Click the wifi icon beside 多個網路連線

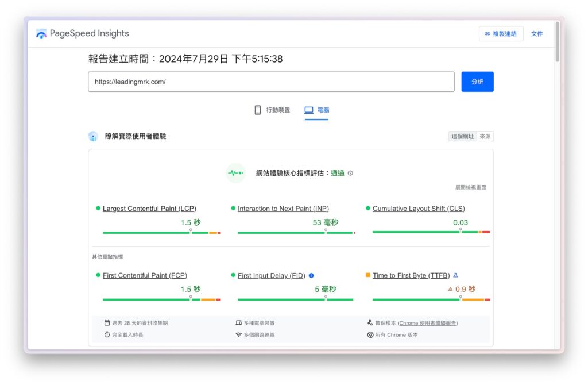pos(238,334)
